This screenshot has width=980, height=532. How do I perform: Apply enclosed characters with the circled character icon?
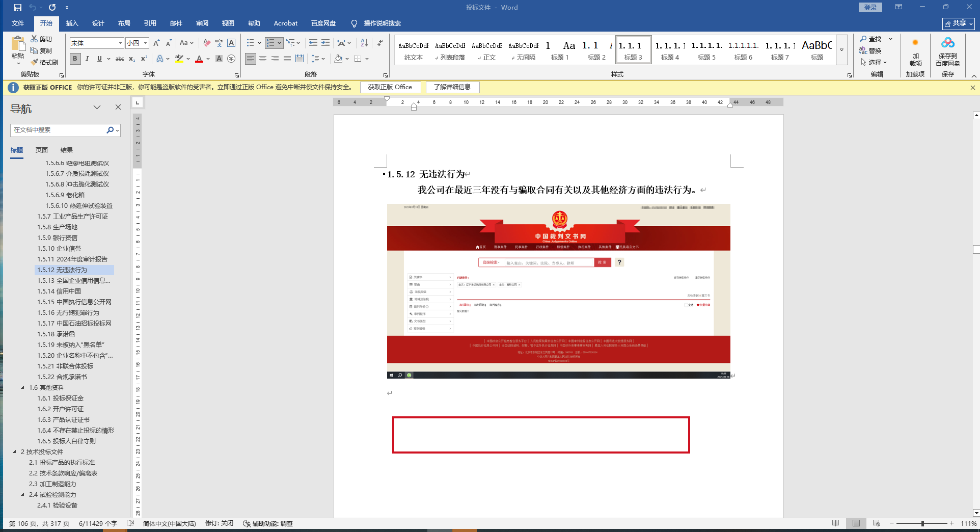(x=231, y=59)
